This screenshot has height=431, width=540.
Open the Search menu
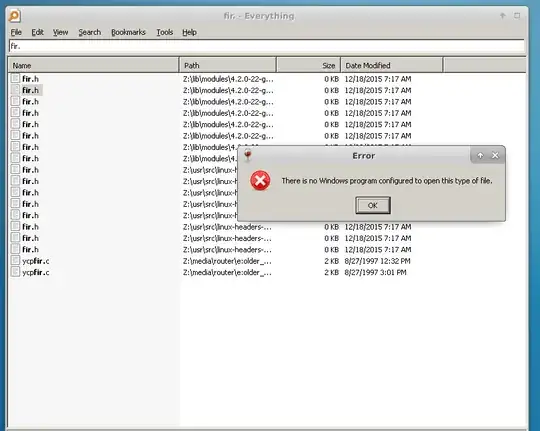pyautogui.click(x=90, y=32)
